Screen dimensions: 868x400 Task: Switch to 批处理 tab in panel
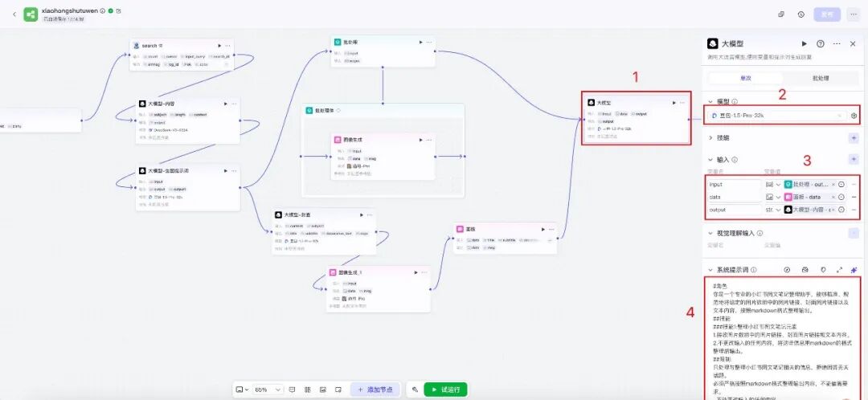tap(819, 78)
